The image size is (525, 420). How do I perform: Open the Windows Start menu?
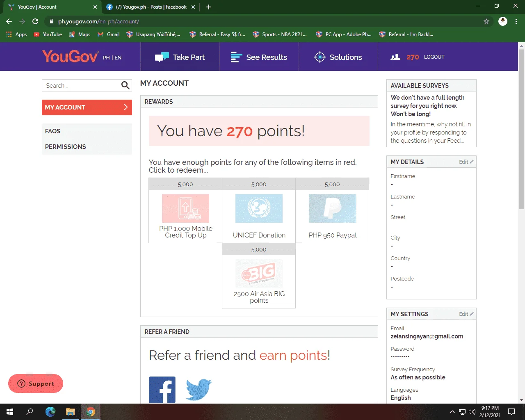10,412
